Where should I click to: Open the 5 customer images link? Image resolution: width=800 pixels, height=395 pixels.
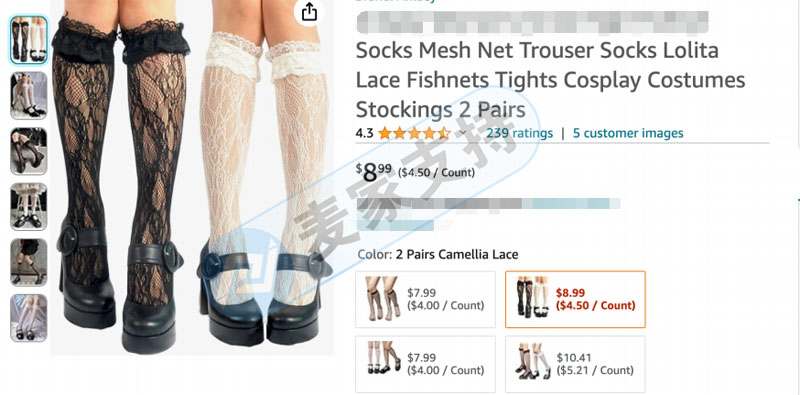pyautogui.click(x=628, y=133)
